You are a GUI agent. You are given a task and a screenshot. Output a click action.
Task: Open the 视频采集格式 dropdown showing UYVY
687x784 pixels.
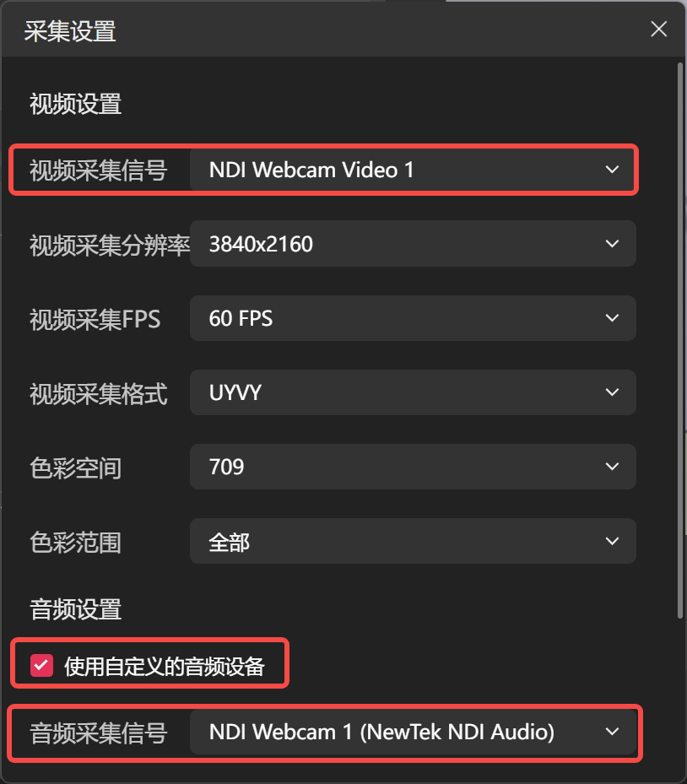point(413,392)
